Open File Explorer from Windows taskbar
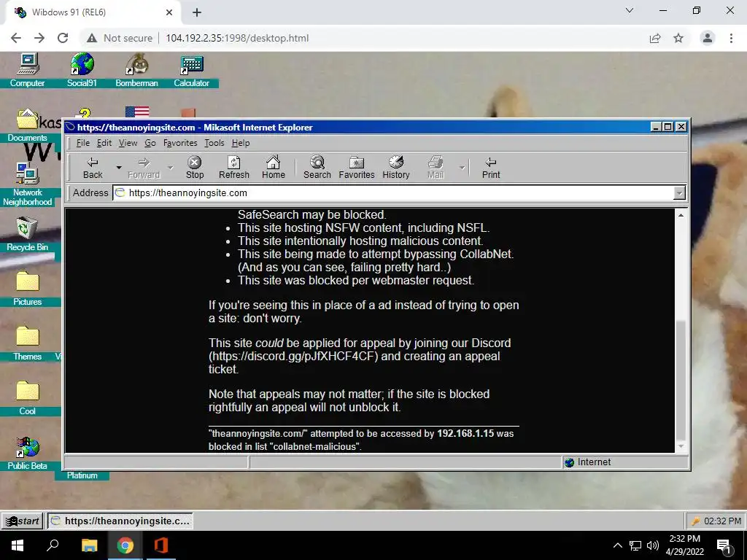This screenshot has width=747, height=560. pos(89,545)
